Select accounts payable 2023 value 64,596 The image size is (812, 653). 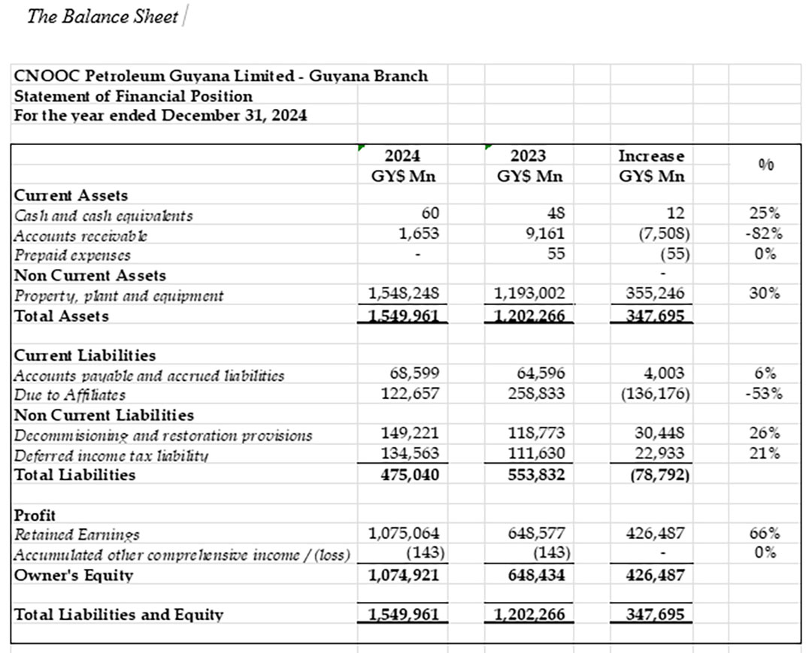click(541, 373)
